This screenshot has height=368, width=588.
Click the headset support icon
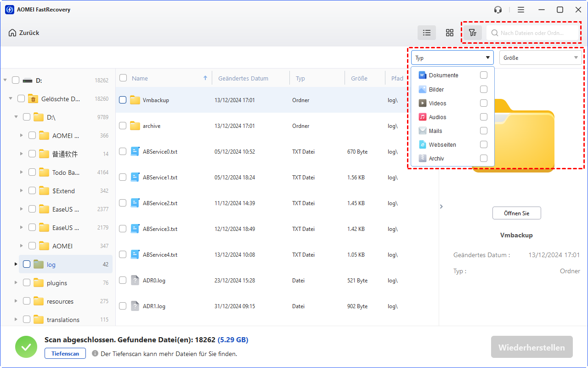[498, 10]
